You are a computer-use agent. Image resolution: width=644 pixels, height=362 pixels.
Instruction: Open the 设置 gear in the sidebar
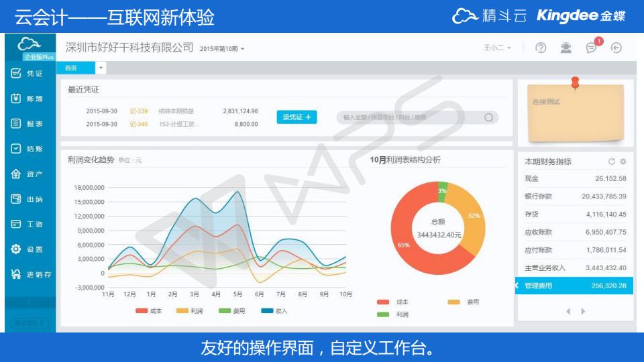pos(27,249)
